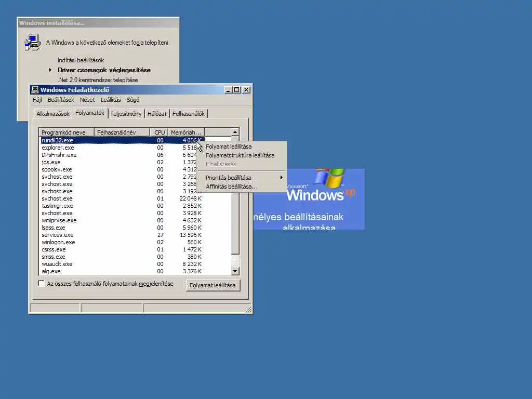532x399 pixels.
Task: Switch to the Teljesítmény tab
Action: [x=126, y=114]
